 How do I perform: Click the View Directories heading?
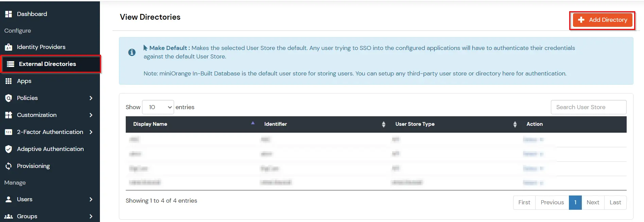(x=150, y=17)
